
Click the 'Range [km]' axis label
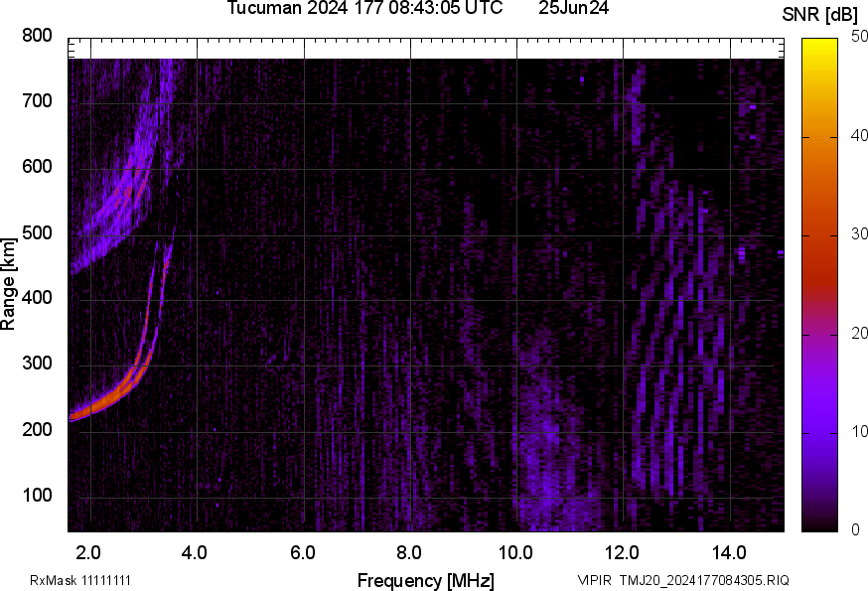click(8, 284)
